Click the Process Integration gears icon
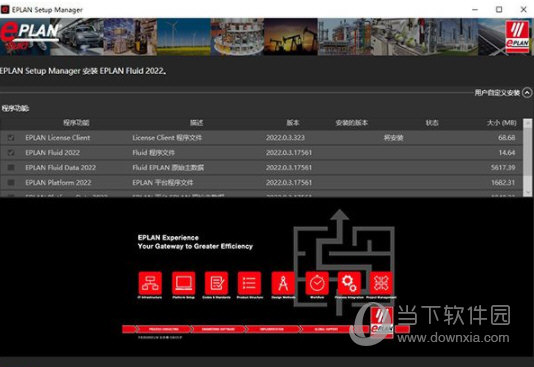The width and height of the screenshot is (534, 367). coord(349,283)
